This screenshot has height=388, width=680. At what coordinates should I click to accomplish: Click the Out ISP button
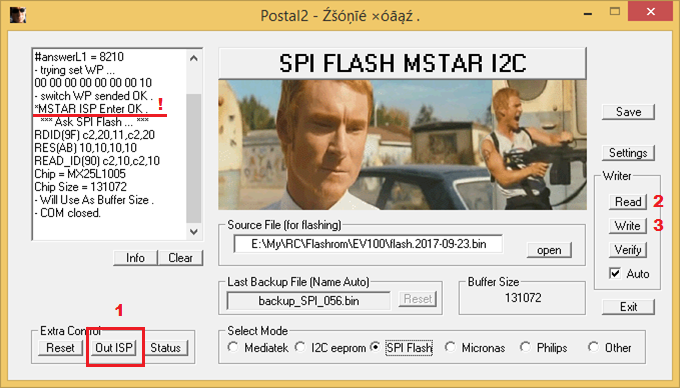[x=114, y=348]
